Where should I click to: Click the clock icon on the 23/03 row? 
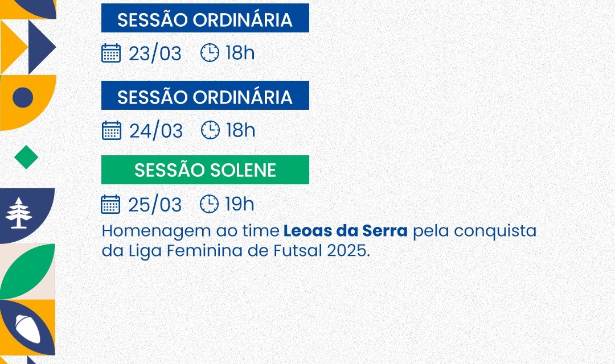click(x=210, y=53)
